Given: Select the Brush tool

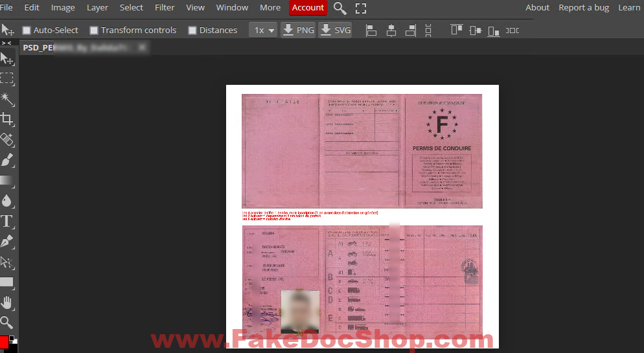Looking at the screenshot, I should [7, 160].
